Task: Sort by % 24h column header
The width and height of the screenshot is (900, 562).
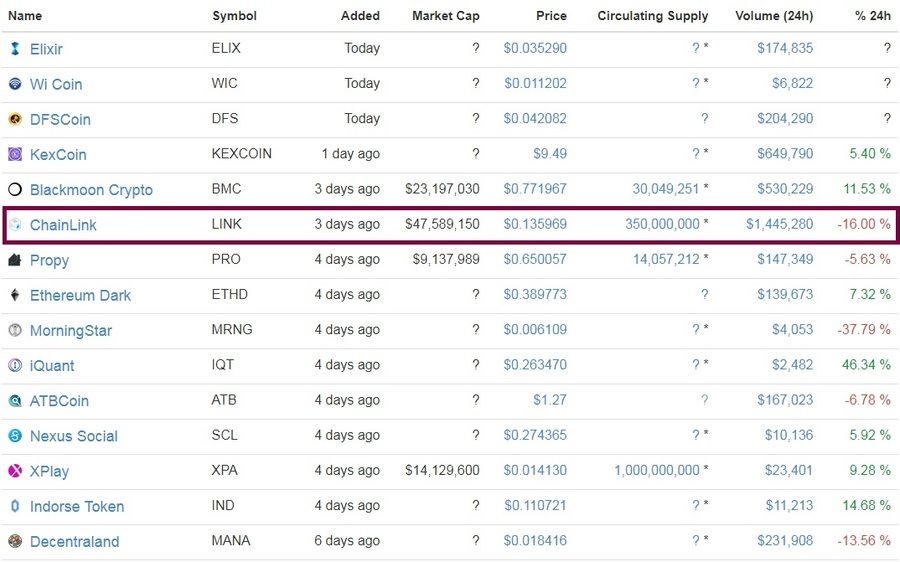Action: (x=872, y=15)
